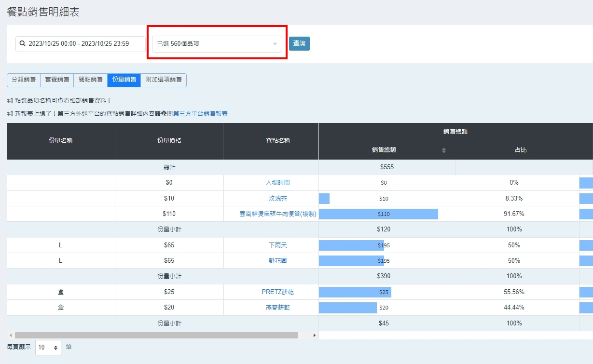This screenshot has height=364, width=593.
Task: Click the left arrow of horizontal scrollbar
Action: click(10, 335)
